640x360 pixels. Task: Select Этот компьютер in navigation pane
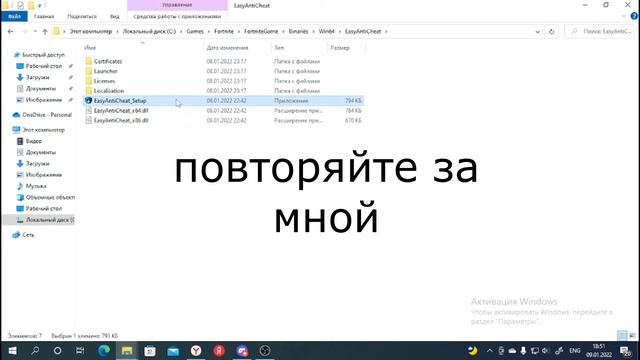point(43,130)
